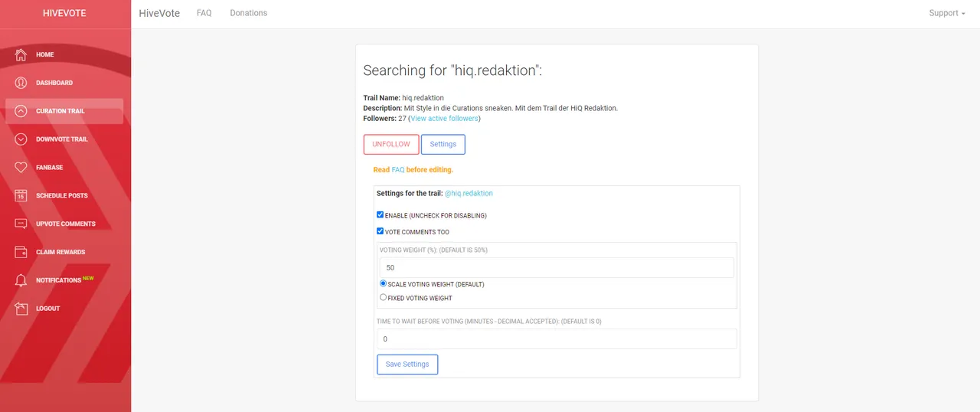The width and height of the screenshot is (980, 412).
Task: Click the Settings button
Action: (x=443, y=144)
